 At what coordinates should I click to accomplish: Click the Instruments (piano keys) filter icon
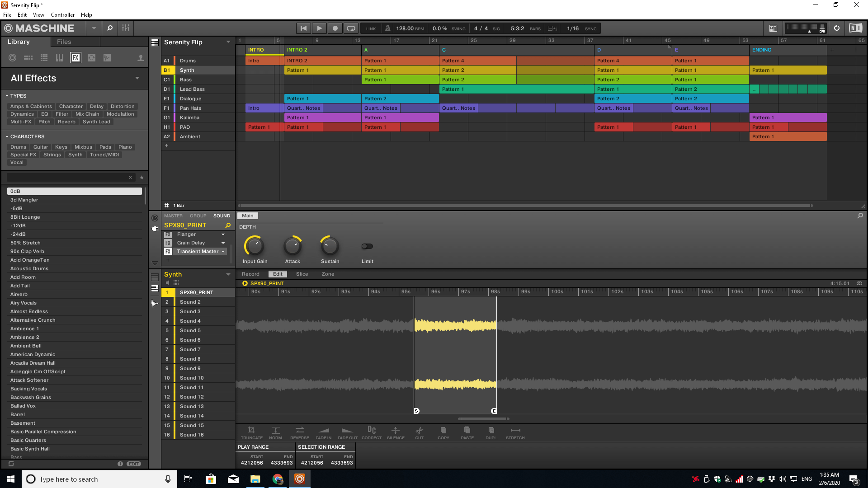(59, 57)
